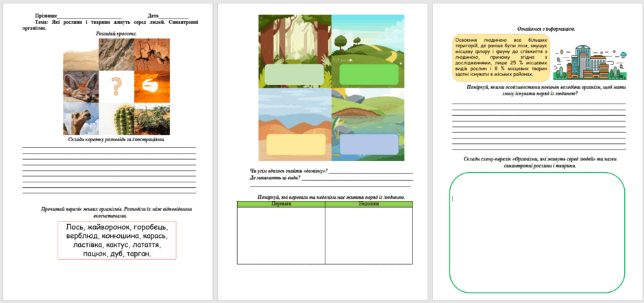Click the camel photo in the grid
Viewport: 644px width, 303px height.
81,119
